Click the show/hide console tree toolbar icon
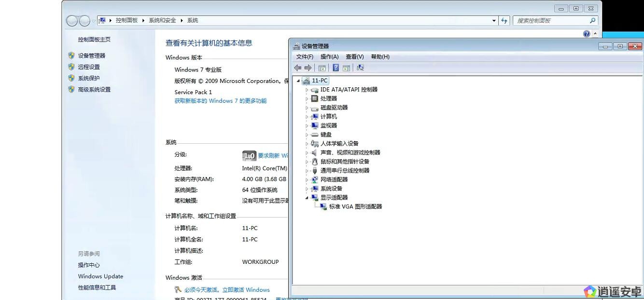Screen dimensions: 644x300 [322, 68]
